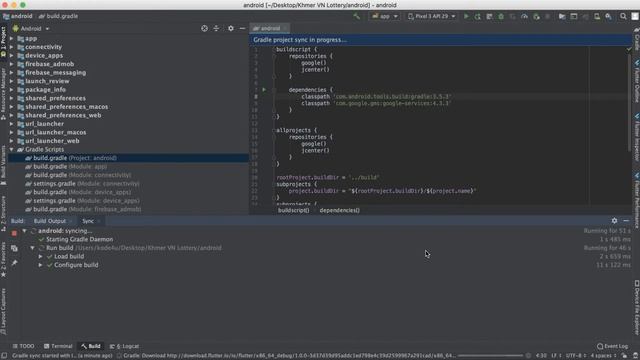Click the gradle classpath line in editor
This screenshot has height=360, width=640.
click(x=376, y=97)
